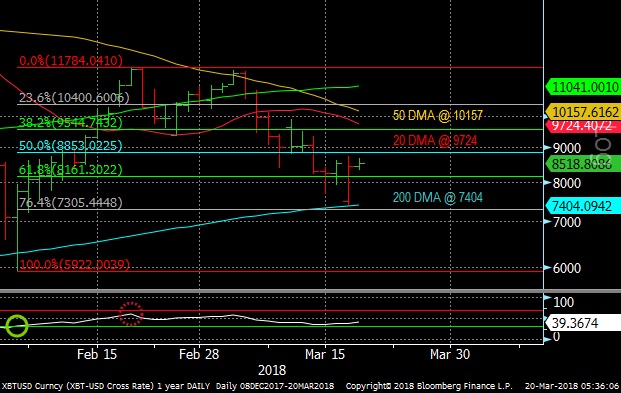Click the 100.0%(5922.0039) Fibonacci label

coord(74,265)
